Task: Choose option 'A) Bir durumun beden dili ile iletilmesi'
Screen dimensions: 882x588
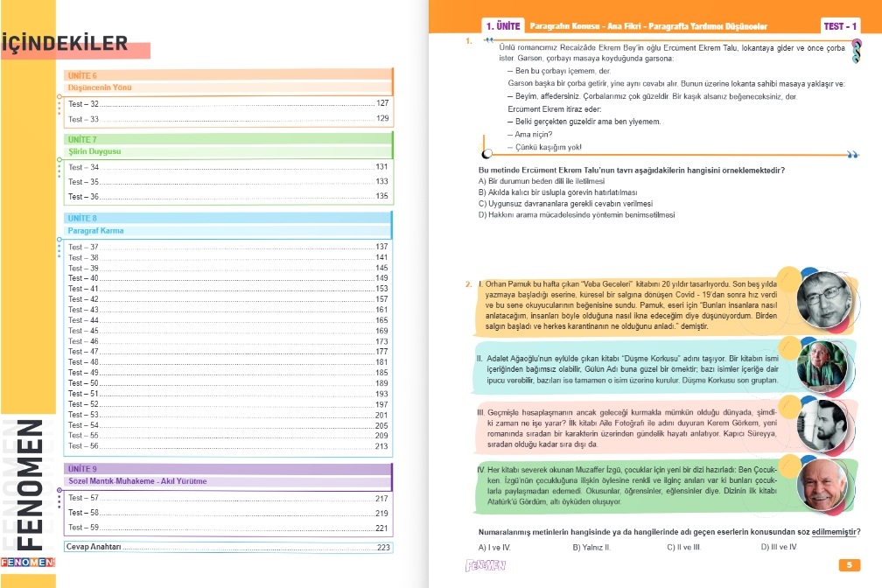Action: 541,181
